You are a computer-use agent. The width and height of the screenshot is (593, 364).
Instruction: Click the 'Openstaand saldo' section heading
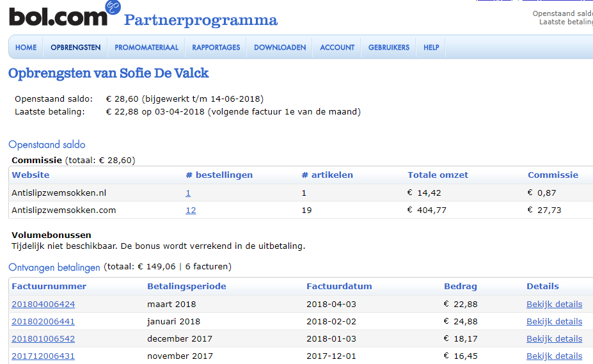pyautogui.click(x=47, y=145)
